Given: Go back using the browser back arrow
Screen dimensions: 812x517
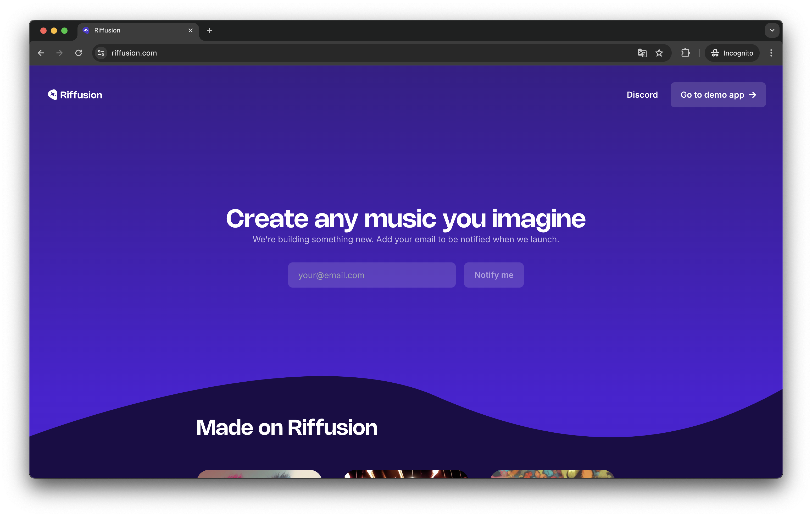Looking at the screenshot, I should coord(41,53).
